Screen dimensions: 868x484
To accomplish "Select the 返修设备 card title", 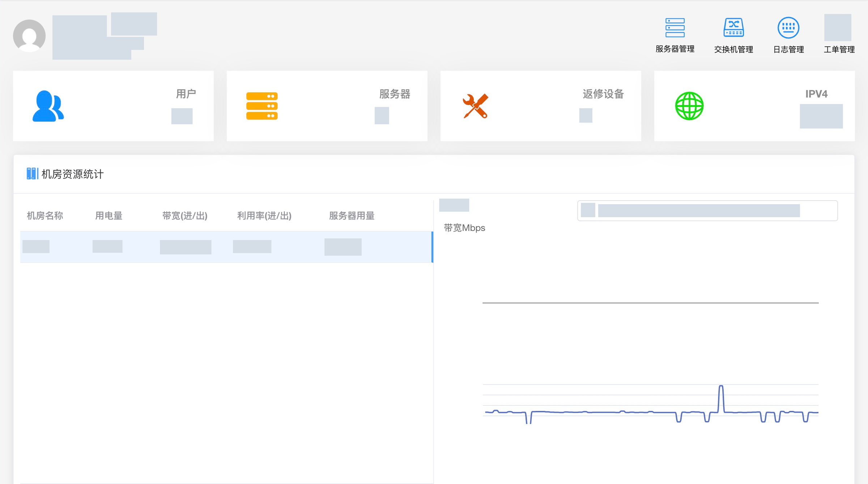I will coord(603,94).
